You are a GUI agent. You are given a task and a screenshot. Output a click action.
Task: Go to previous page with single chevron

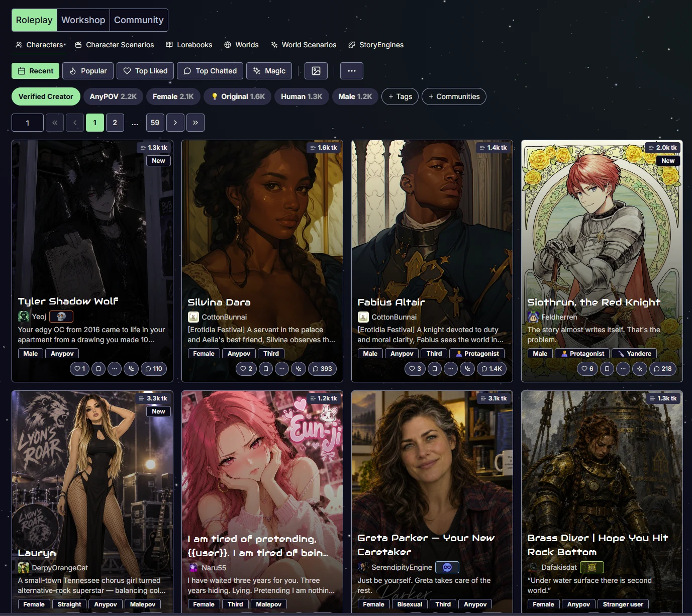(x=75, y=123)
